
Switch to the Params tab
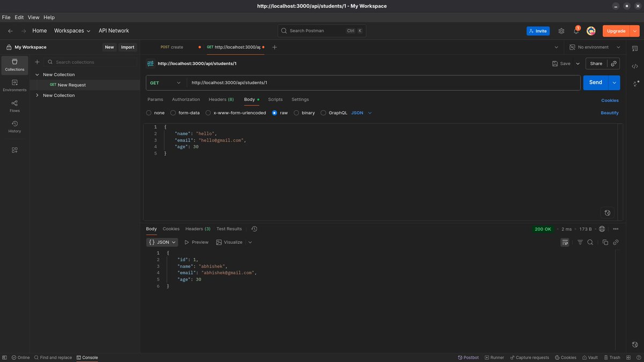[155, 100]
